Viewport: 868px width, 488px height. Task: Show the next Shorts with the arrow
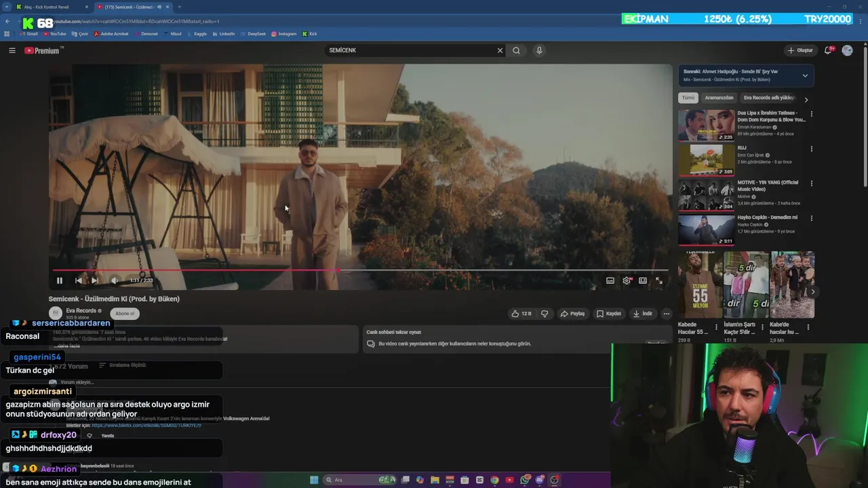click(x=812, y=292)
